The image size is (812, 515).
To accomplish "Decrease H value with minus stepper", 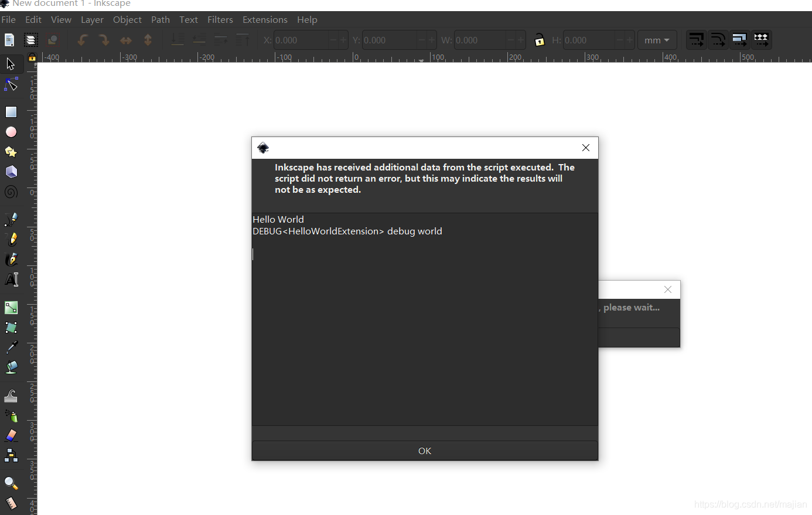I will 620,40.
